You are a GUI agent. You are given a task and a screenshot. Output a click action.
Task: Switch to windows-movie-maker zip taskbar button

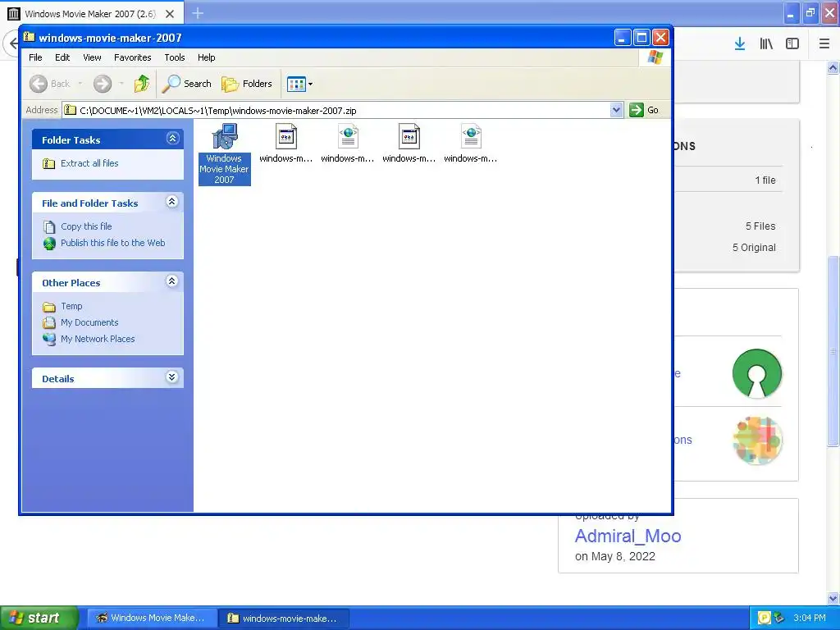click(284, 619)
